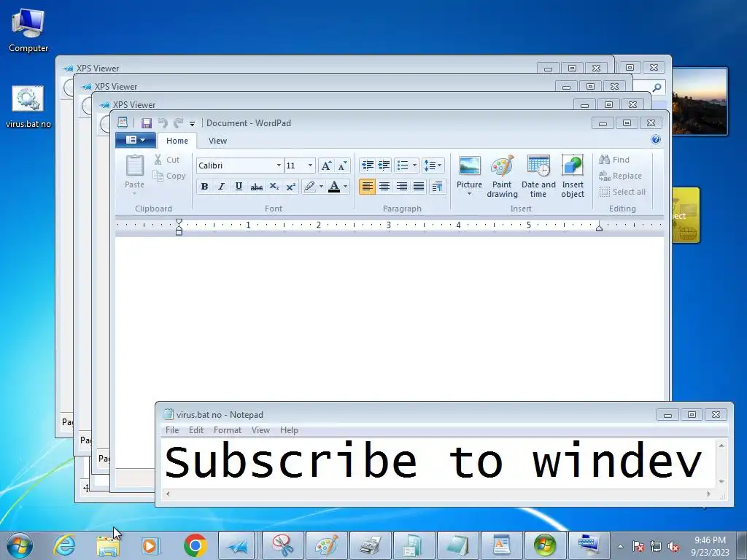The image size is (747, 560).
Task: Click the Copy icon in Clipboard group
Action: click(158, 176)
